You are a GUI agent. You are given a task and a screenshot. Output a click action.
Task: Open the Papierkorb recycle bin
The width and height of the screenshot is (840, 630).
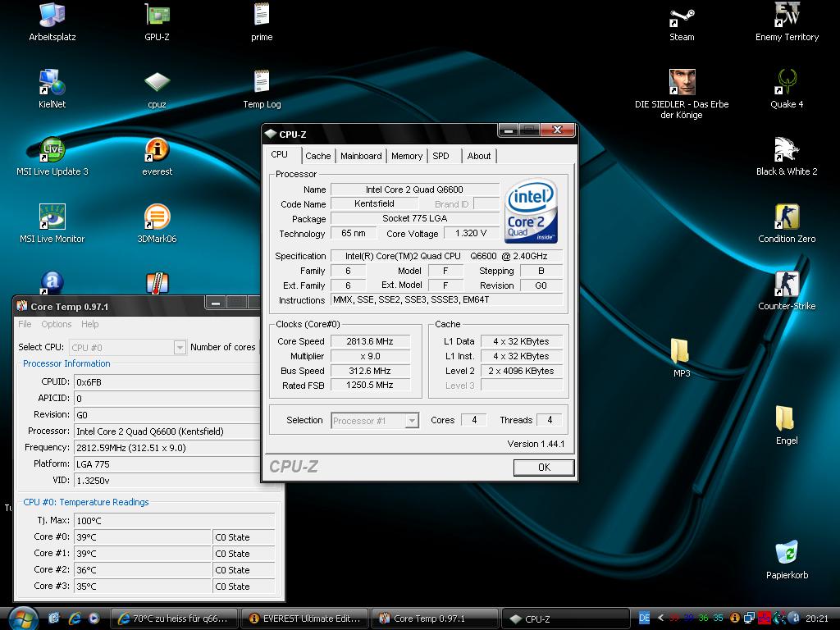[x=787, y=559]
